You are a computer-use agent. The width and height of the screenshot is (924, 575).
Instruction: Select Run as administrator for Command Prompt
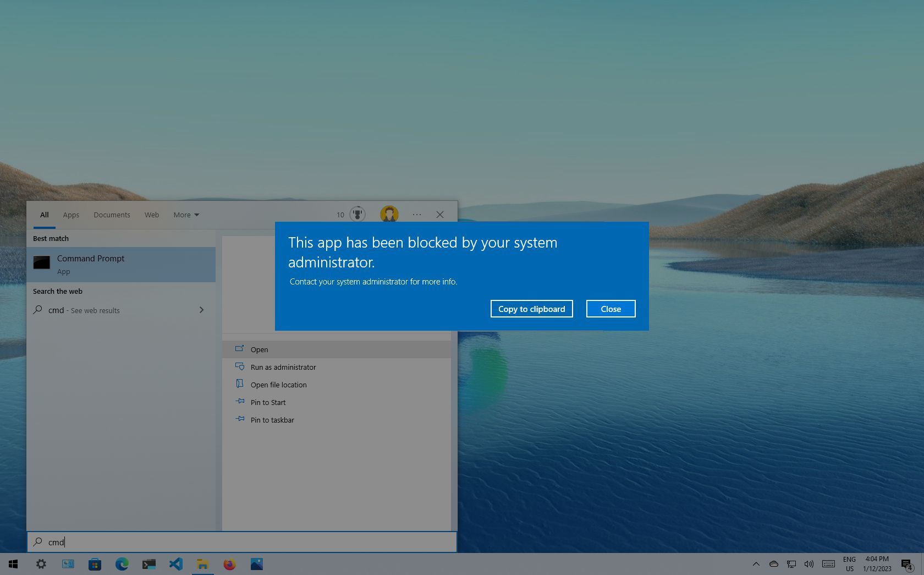(283, 367)
